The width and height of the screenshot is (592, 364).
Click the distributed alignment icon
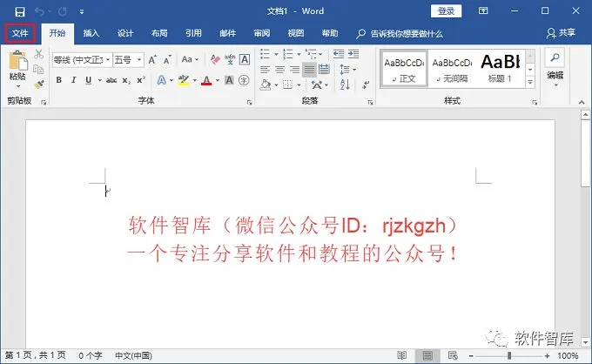pyautogui.click(x=324, y=70)
